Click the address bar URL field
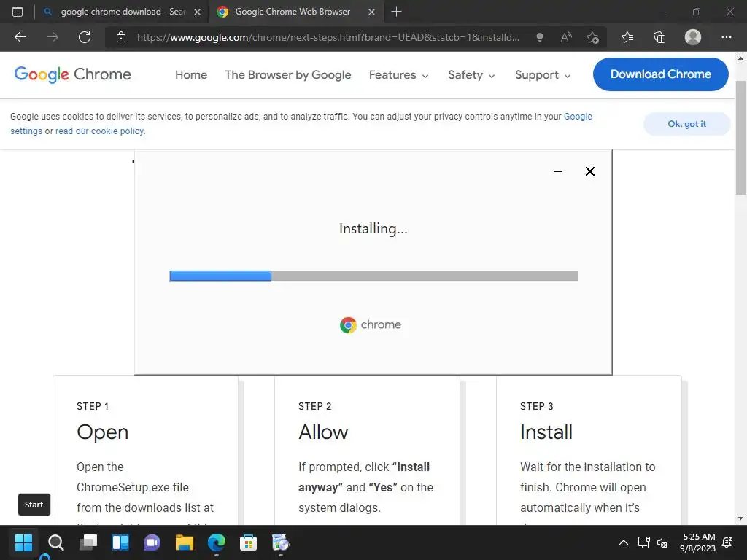Image resolution: width=747 pixels, height=560 pixels. click(328, 37)
